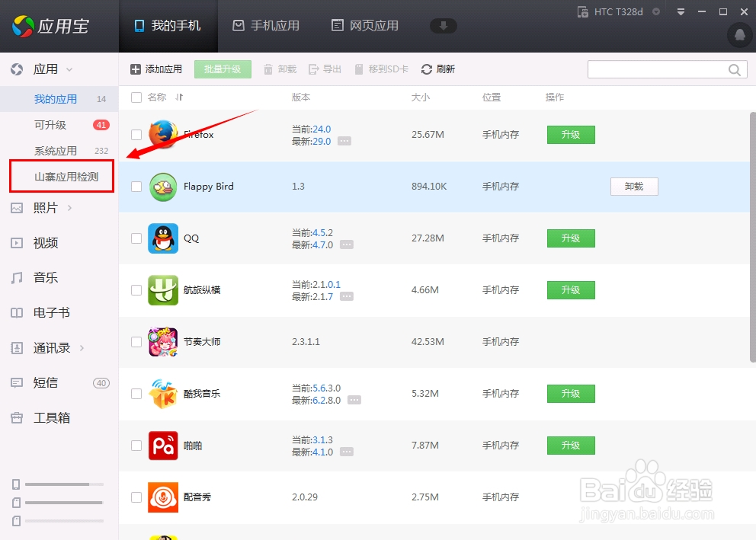This screenshot has height=540, width=756.
Task: Open the 视频 section icon
Action: pos(17,243)
